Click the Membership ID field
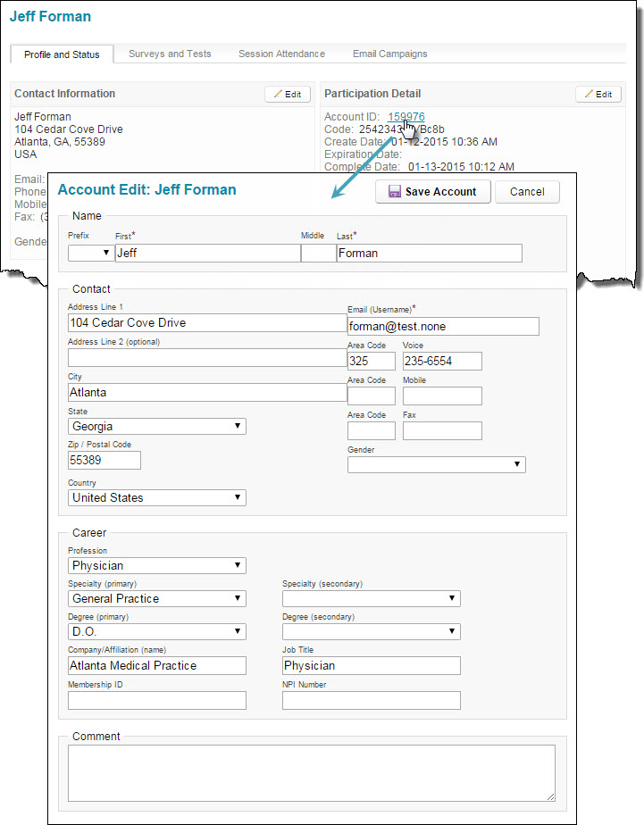The width and height of the screenshot is (644, 825). click(x=157, y=700)
